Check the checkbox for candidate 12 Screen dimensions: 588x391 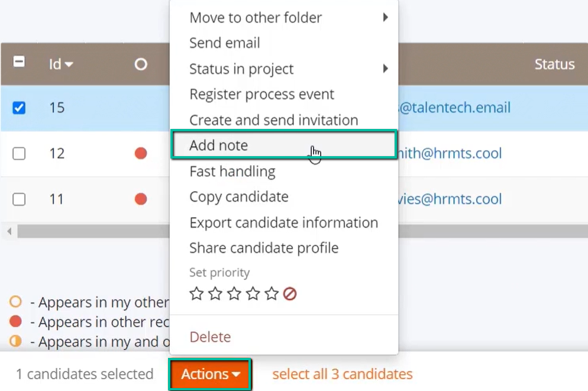point(19,153)
